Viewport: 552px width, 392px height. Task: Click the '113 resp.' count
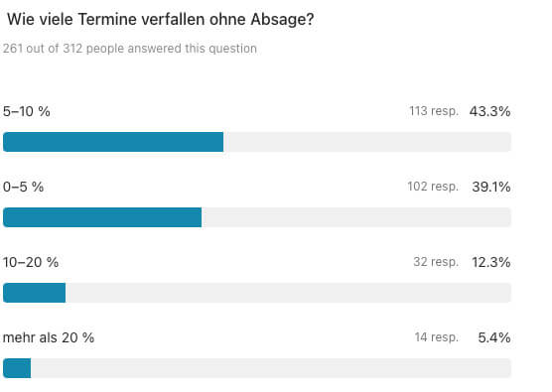pyautogui.click(x=434, y=111)
